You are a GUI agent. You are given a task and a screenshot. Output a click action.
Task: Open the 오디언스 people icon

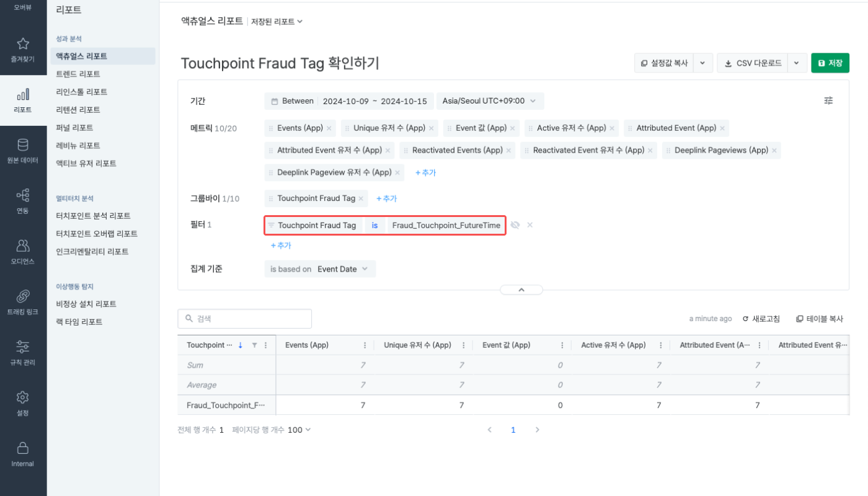23,246
